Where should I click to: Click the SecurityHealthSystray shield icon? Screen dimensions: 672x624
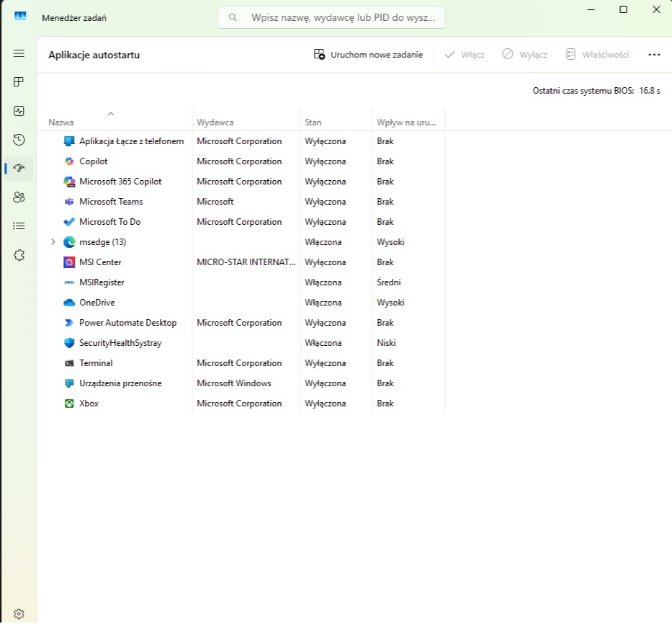[x=69, y=343]
